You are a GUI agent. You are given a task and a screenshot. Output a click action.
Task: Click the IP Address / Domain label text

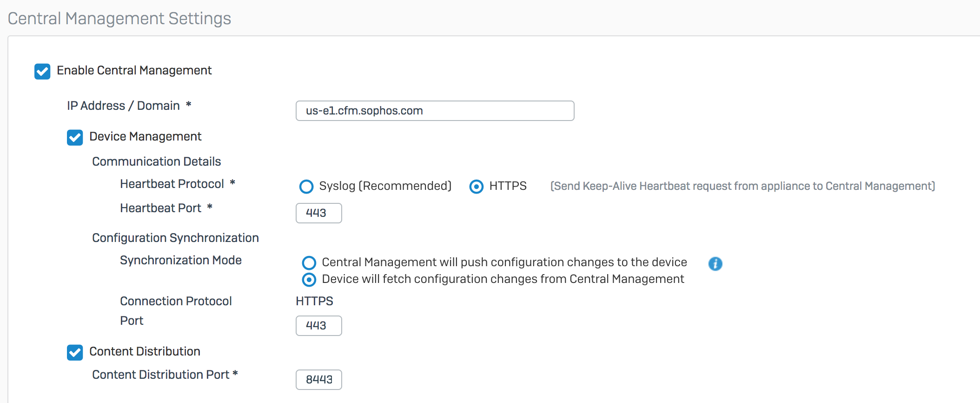123,106
